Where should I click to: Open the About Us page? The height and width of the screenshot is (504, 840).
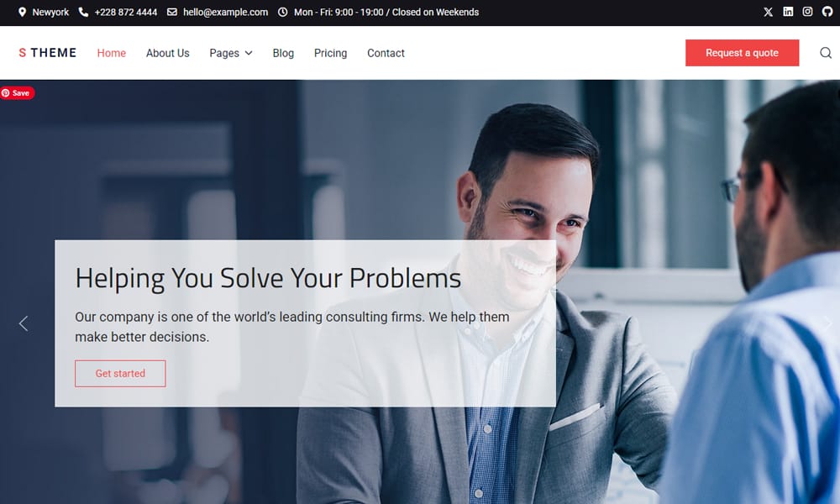click(168, 53)
